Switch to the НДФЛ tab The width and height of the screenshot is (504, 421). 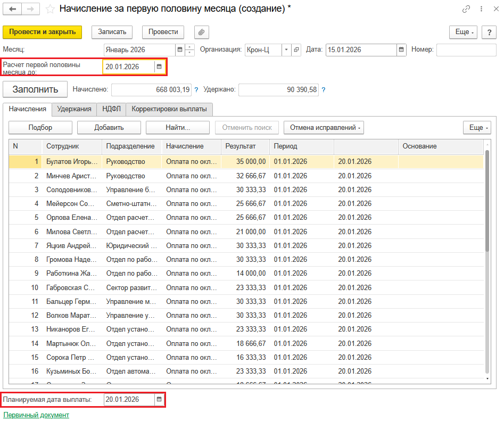point(111,109)
